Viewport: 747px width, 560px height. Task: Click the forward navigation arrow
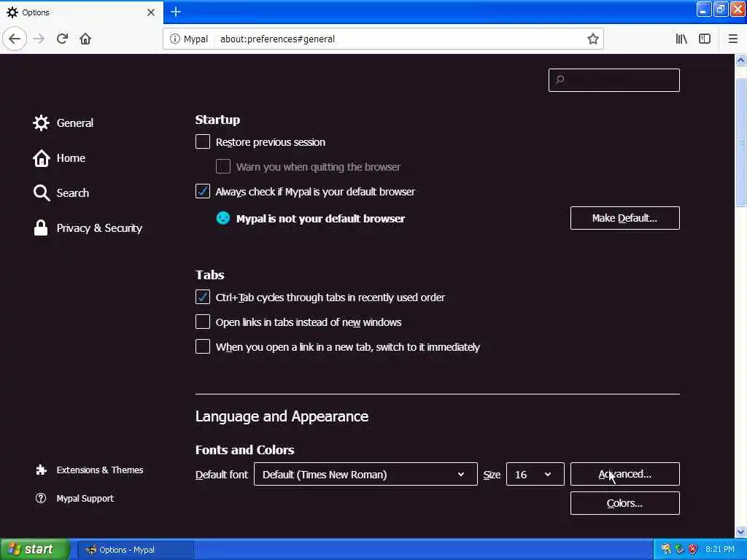[x=39, y=39]
